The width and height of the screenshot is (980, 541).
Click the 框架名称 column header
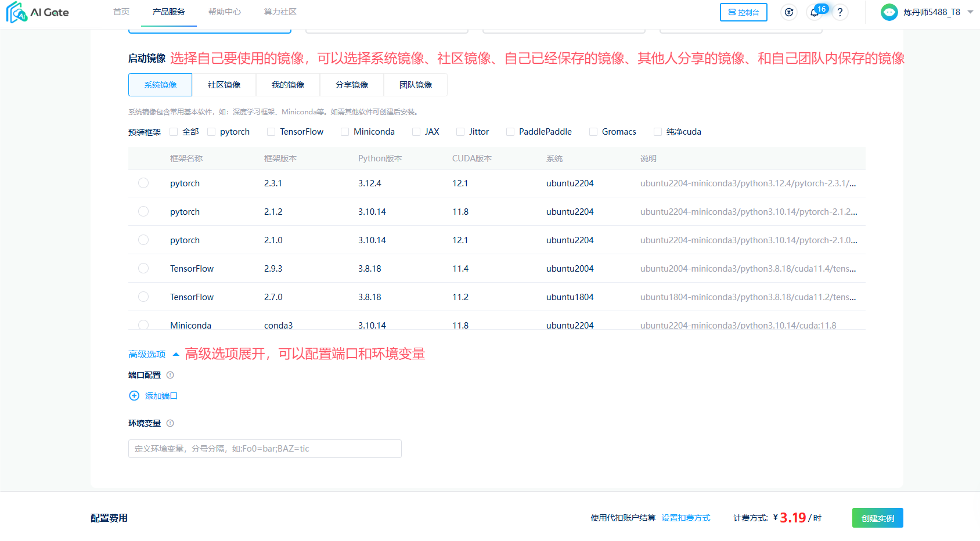pos(186,158)
